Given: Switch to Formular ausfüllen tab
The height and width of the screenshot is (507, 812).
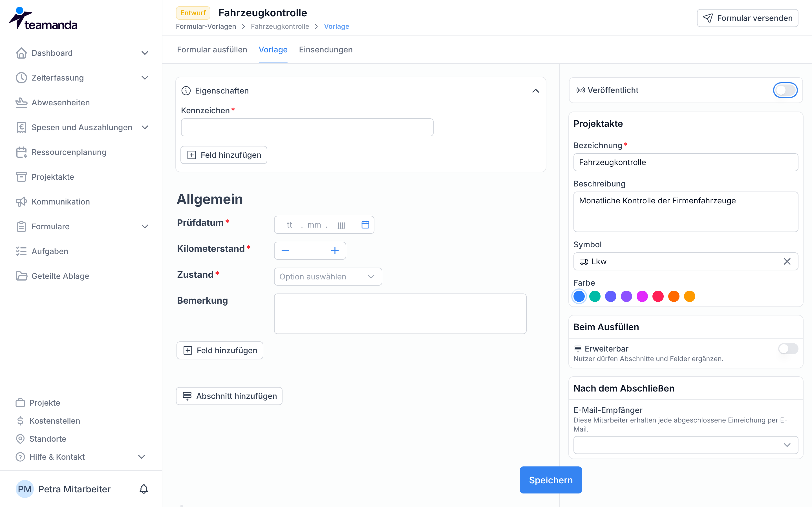Looking at the screenshot, I should (x=212, y=50).
